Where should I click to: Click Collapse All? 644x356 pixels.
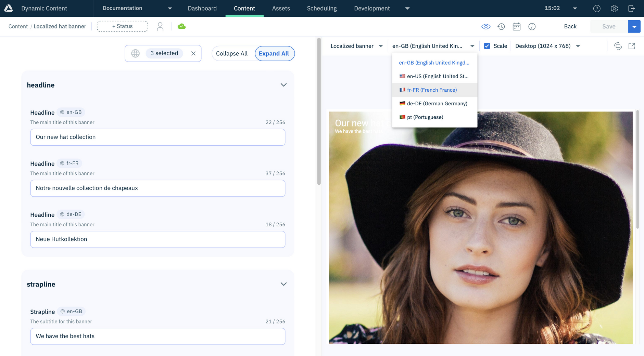pyautogui.click(x=232, y=54)
